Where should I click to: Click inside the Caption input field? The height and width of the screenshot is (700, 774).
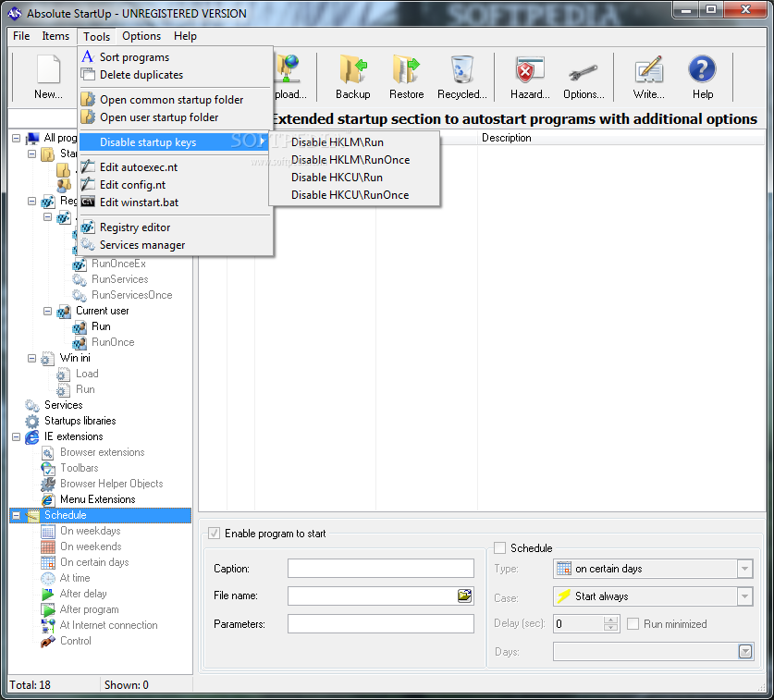pyautogui.click(x=381, y=569)
